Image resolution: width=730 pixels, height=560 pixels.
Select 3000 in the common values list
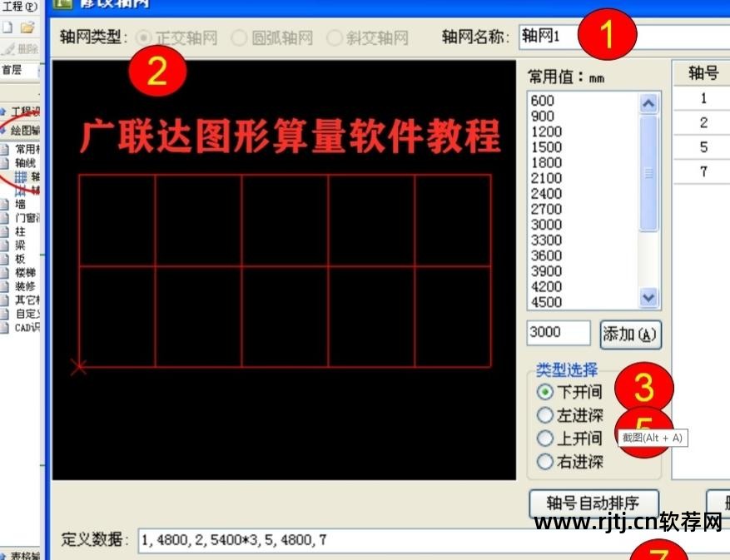(x=547, y=225)
